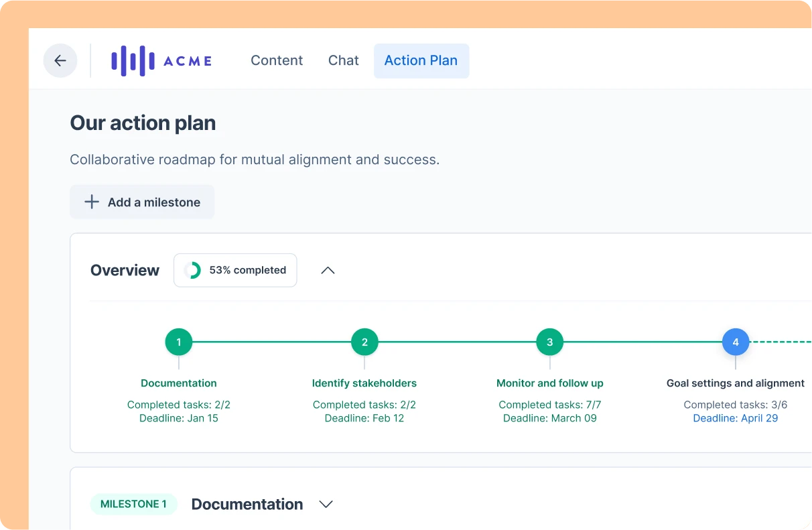Select milestone circle number 2
This screenshot has height=530, width=812.
pos(364,342)
